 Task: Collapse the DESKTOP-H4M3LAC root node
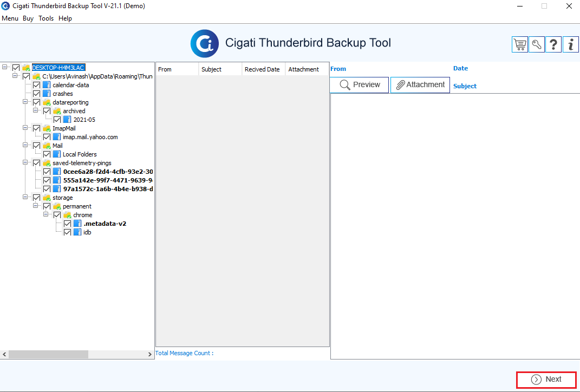tap(4, 67)
